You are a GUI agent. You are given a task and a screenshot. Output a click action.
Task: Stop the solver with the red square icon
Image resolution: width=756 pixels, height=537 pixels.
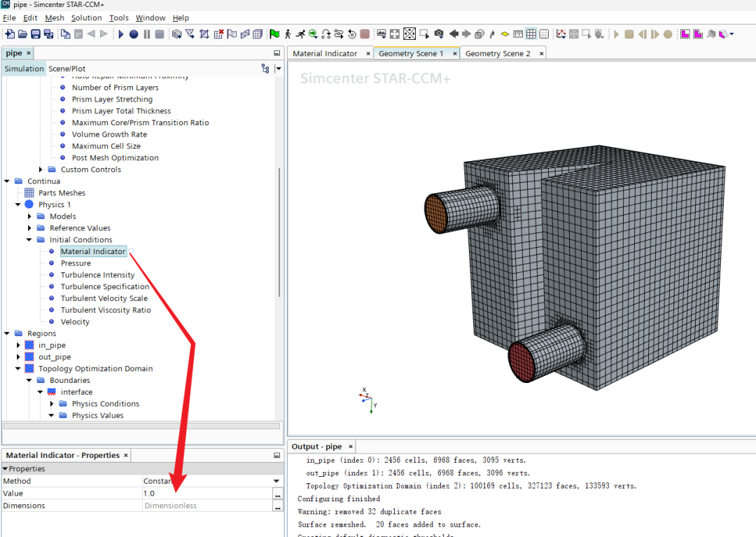[x=365, y=34]
